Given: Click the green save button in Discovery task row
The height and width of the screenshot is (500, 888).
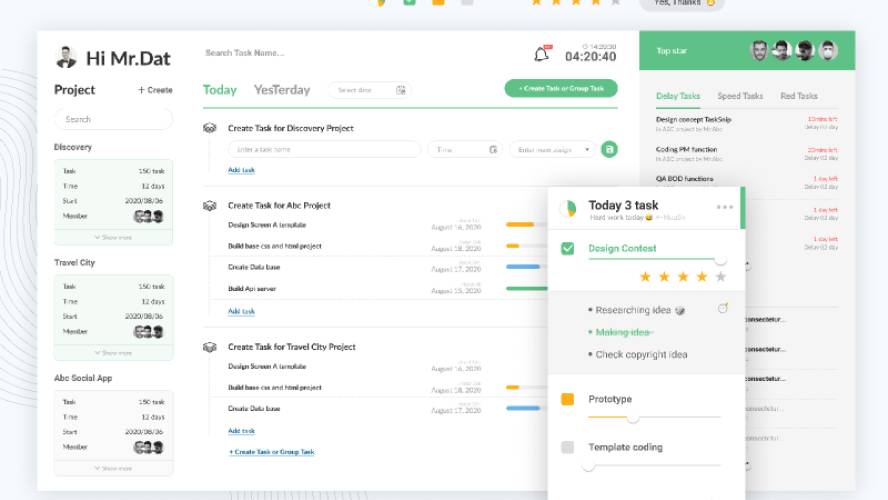Looking at the screenshot, I should pyautogui.click(x=609, y=149).
